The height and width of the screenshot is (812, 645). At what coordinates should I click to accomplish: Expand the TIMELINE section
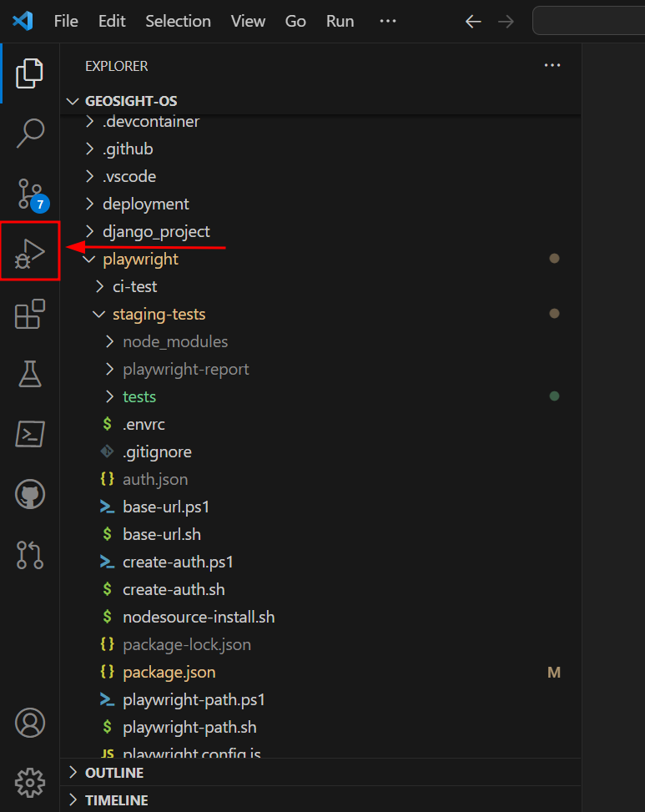(x=320, y=800)
